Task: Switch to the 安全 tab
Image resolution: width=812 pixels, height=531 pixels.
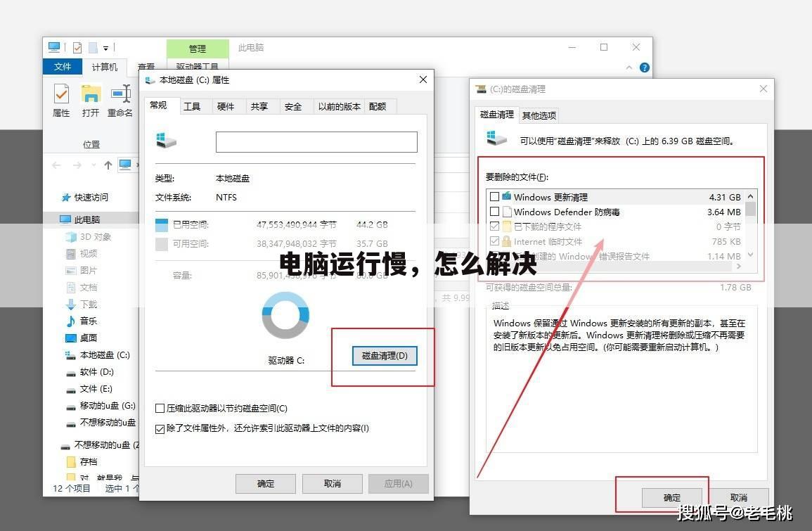Action: tap(293, 106)
